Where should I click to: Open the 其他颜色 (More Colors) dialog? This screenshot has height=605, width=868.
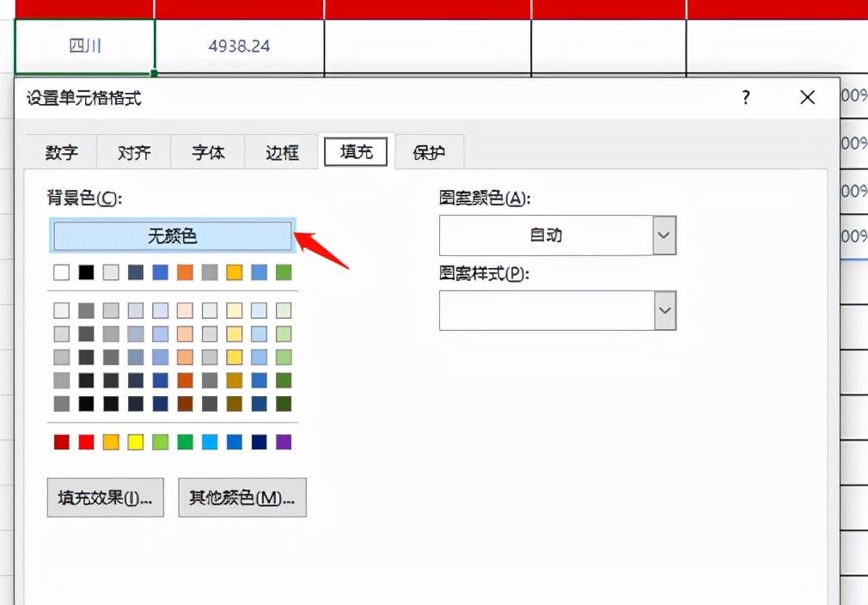(x=241, y=498)
